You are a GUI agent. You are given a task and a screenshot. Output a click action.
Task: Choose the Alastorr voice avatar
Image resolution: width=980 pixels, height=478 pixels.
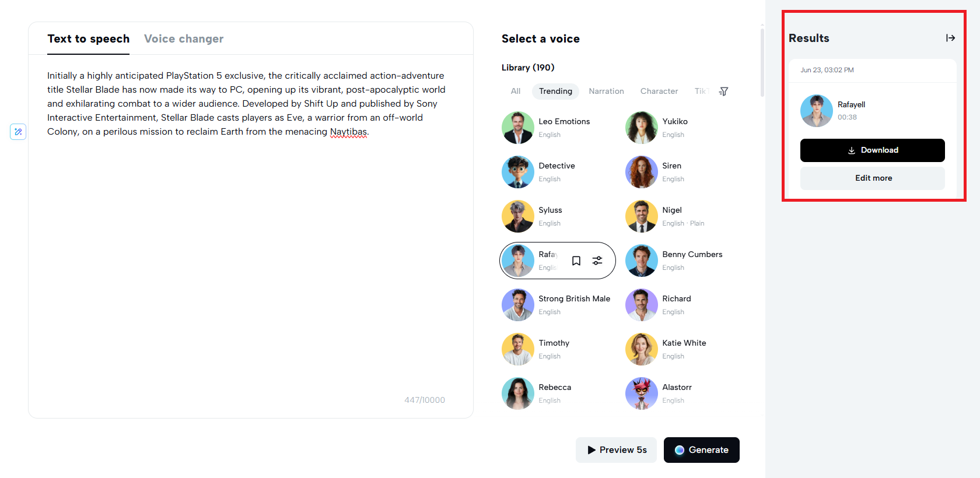[642, 393]
